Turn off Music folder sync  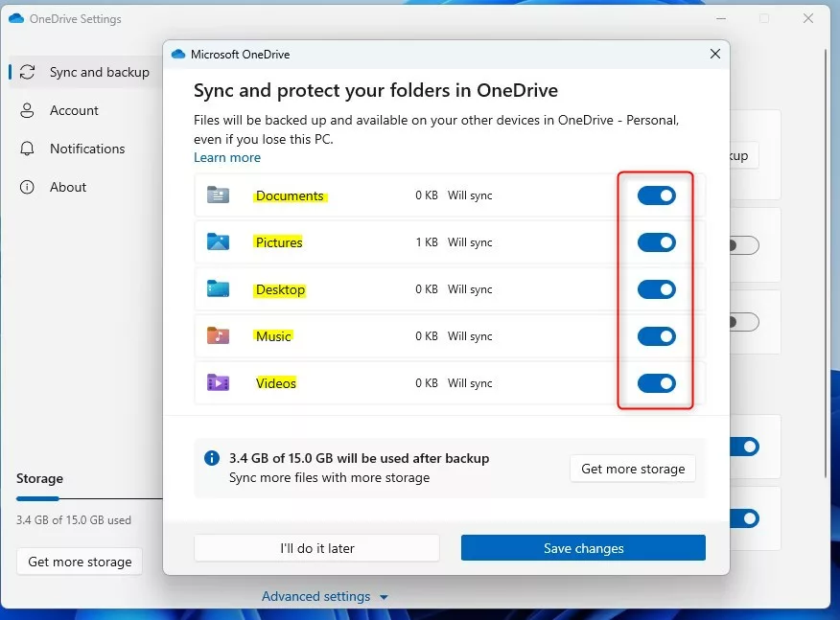656,336
